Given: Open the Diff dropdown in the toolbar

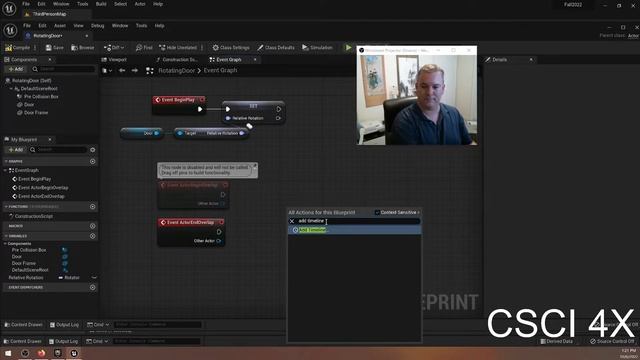Looking at the screenshot, I should pyautogui.click(x=114, y=48).
